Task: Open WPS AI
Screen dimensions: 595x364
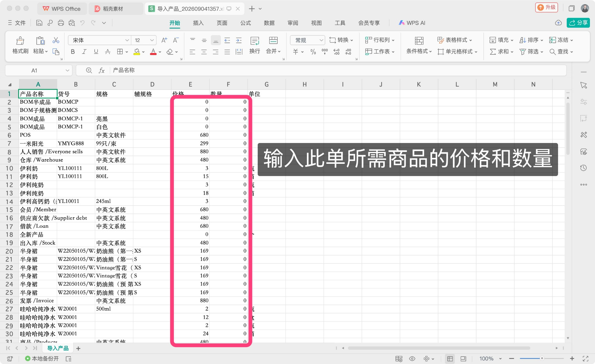Action: [x=412, y=23]
